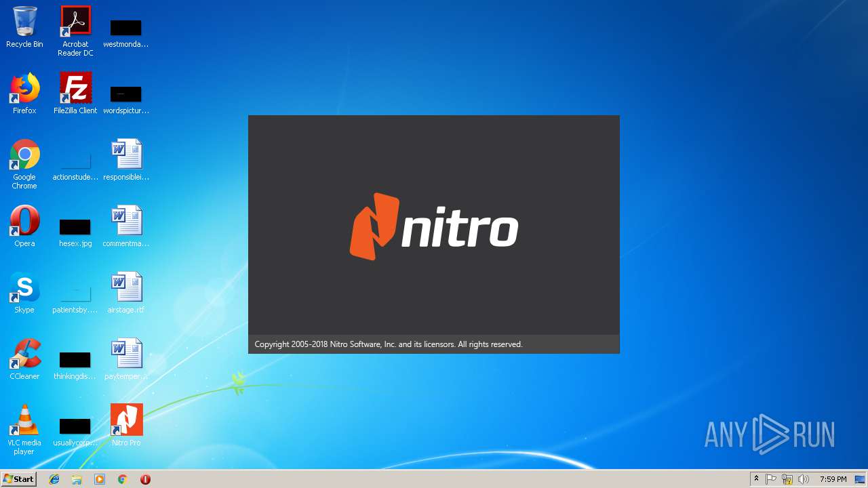Select the westmonda... desktop file
868x488 pixels.
tap(126, 33)
